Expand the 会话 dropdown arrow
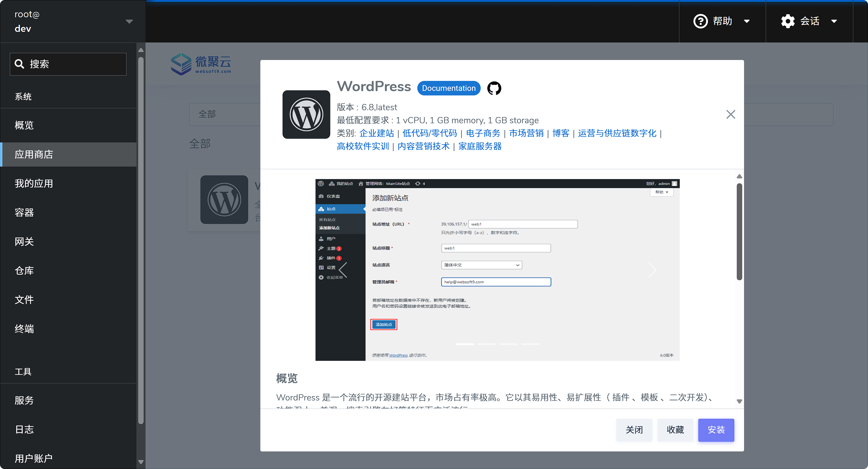This screenshot has height=469, width=868. click(x=834, y=21)
